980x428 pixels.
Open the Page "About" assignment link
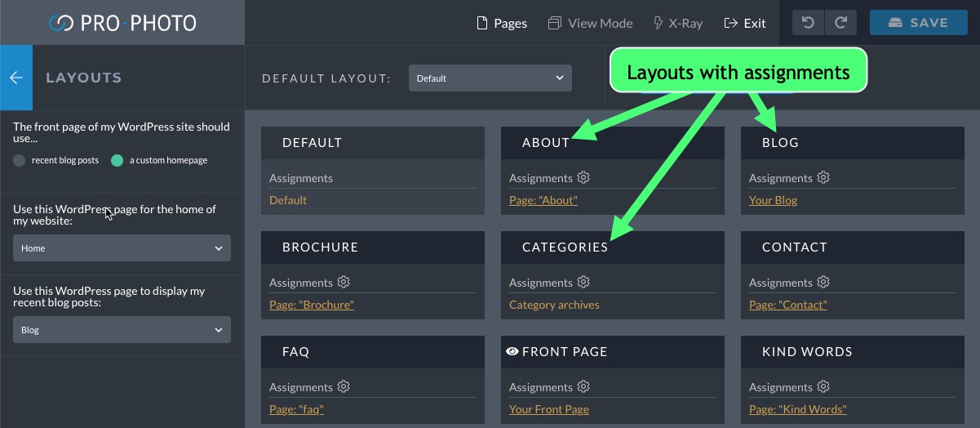point(543,200)
